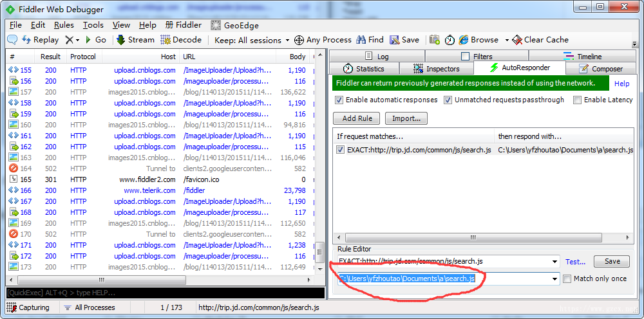This screenshot has height=319, width=644.
Task: Click the Any Process crosshair icon
Action: point(299,40)
